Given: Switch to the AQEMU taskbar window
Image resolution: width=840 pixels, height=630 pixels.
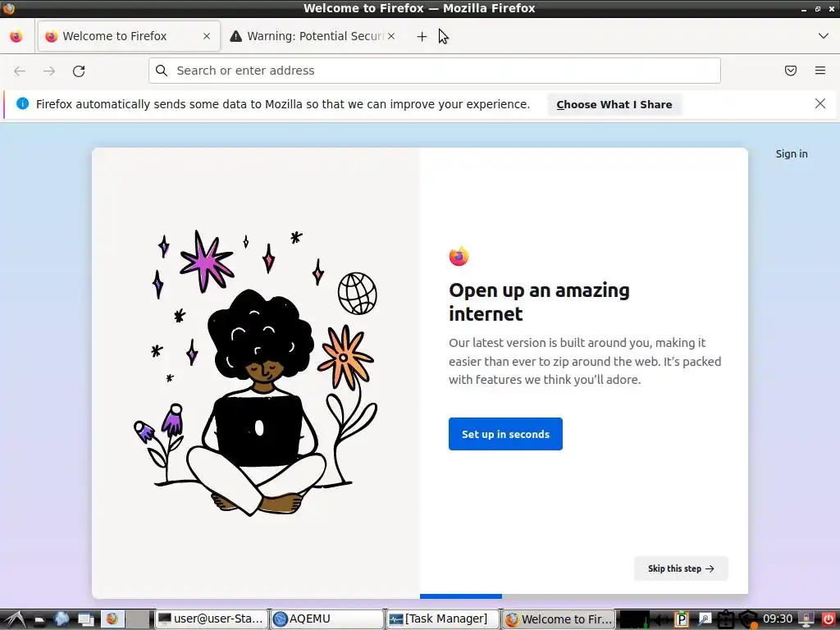Looking at the screenshot, I should click(327, 619).
